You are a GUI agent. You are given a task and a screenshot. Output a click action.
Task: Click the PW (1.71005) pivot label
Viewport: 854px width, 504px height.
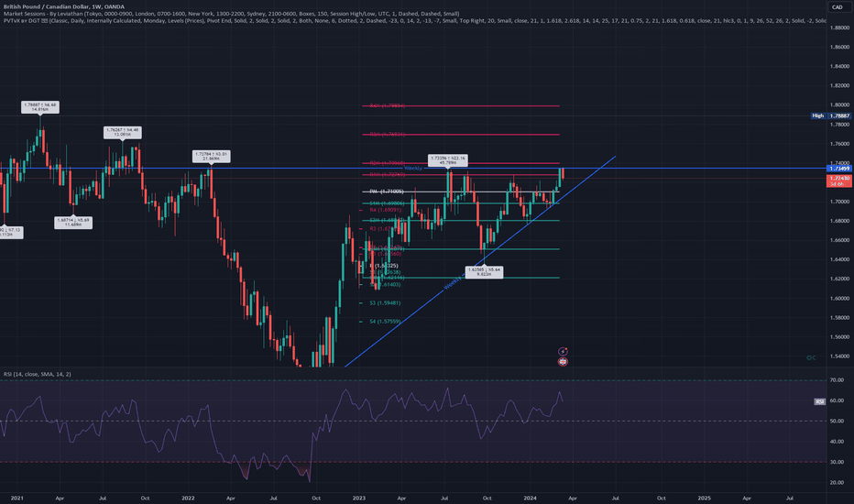[x=387, y=192]
